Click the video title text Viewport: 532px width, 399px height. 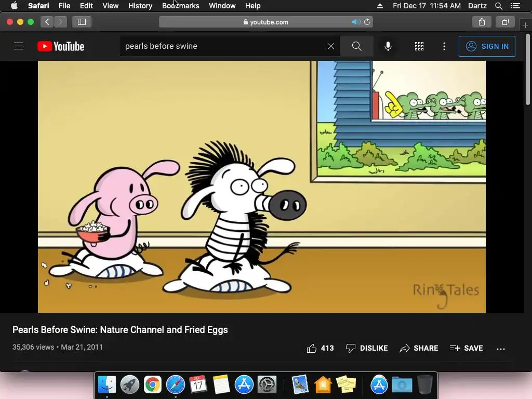coord(120,330)
